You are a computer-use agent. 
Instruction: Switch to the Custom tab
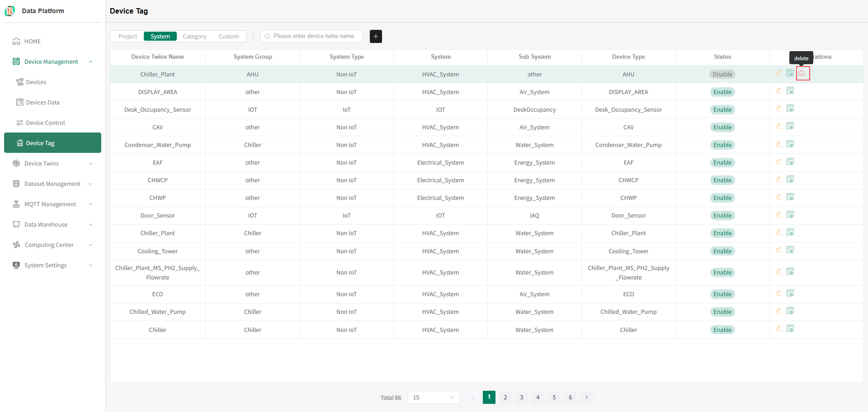229,36
